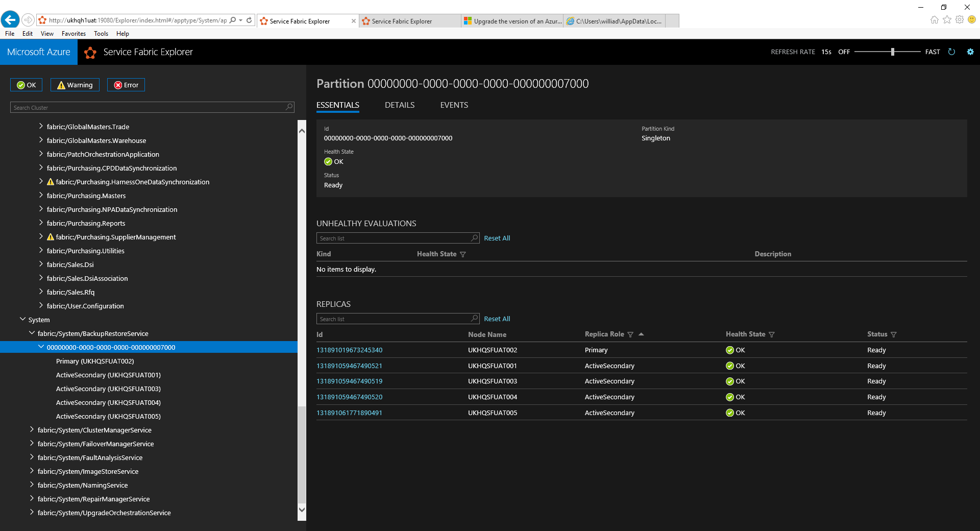Viewport: 980px width, 531px height.
Task: Click the Microsoft Azure header link
Action: pos(39,52)
